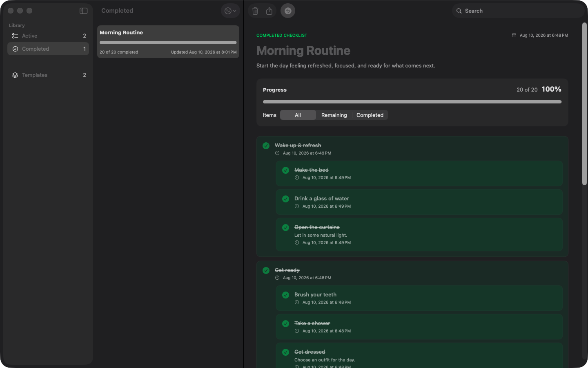Image resolution: width=588 pixels, height=368 pixels.
Task: Click the 100% progress value
Action: [551, 90]
